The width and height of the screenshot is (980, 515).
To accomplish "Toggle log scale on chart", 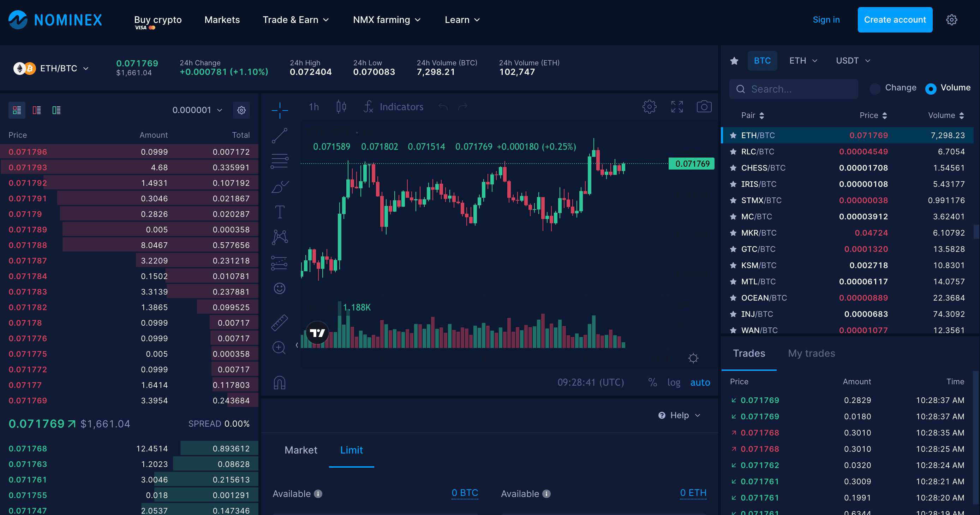I will point(673,382).
